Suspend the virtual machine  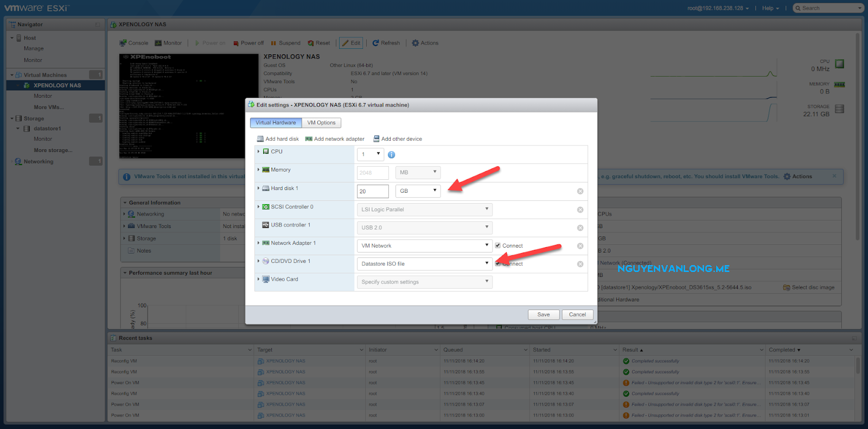tap(285, 43)
